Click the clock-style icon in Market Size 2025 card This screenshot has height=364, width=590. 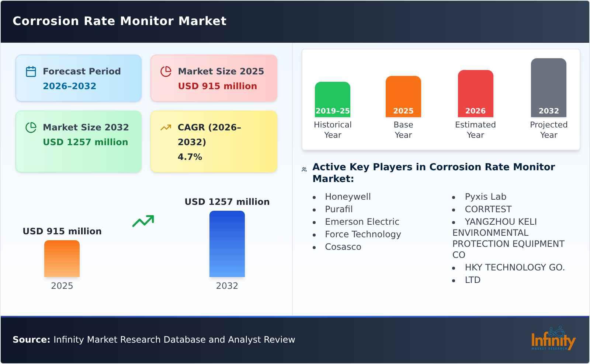point(166,71)
